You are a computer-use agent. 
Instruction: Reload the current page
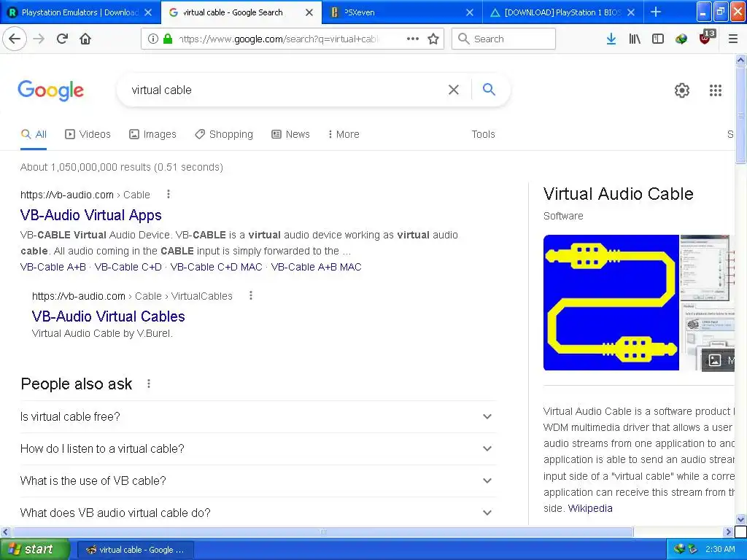[62, 39]
